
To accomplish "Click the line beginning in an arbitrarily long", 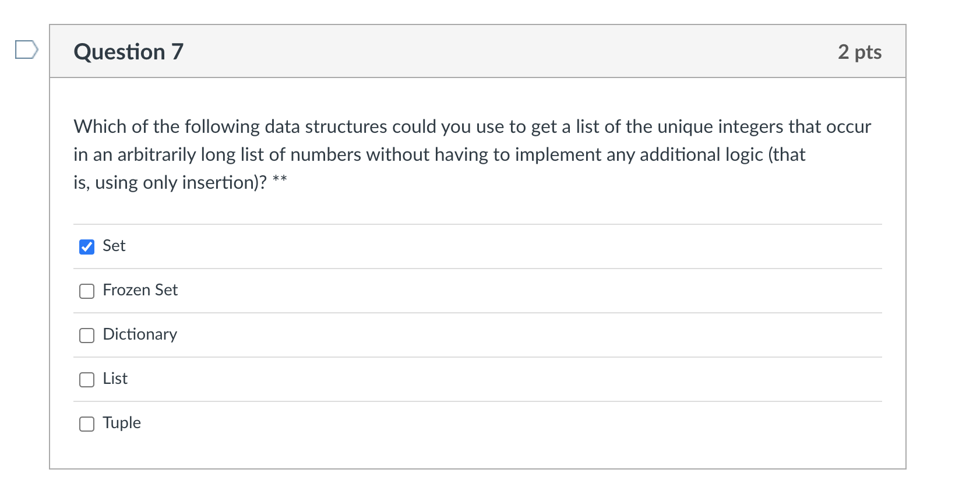I will (439, 154).
